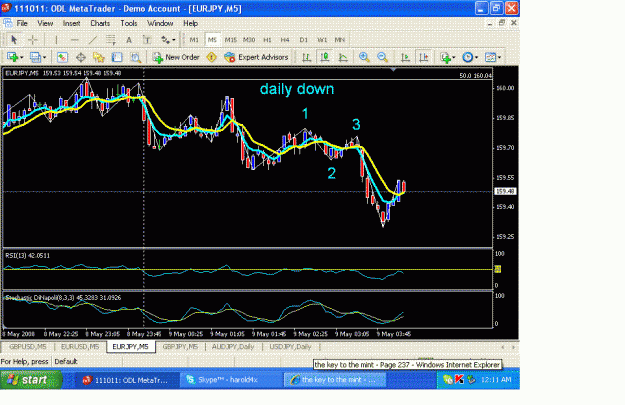Screen dimensions: 625x405
Task: Switch timeframe to W1
Action: point(322,40)
